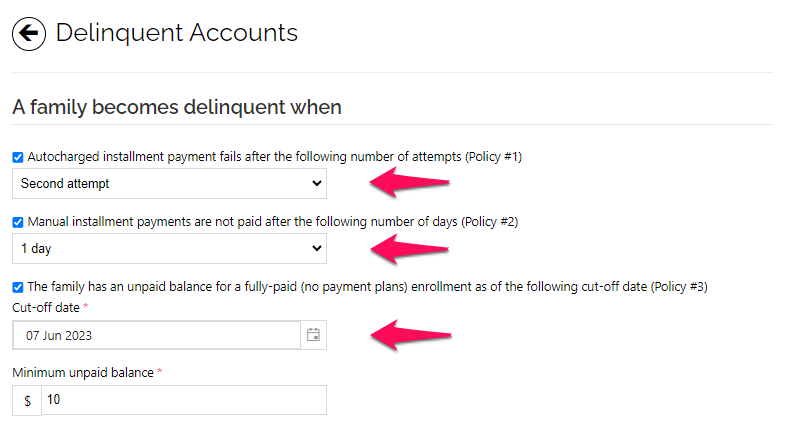This screenshot has width=788, height=436.
Task: Click the Delinquent Accounts page title
Action: (x=177, y=33)
